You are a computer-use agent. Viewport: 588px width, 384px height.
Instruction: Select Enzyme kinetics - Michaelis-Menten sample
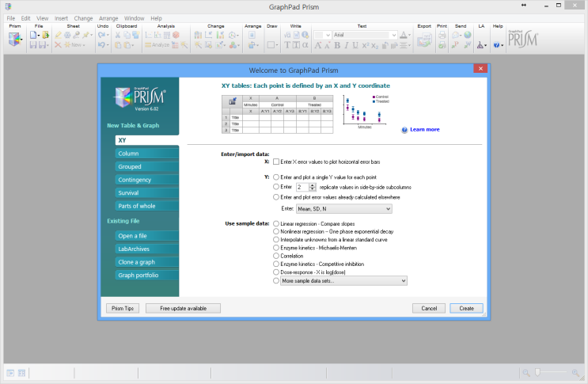click(x=276, y=248)
